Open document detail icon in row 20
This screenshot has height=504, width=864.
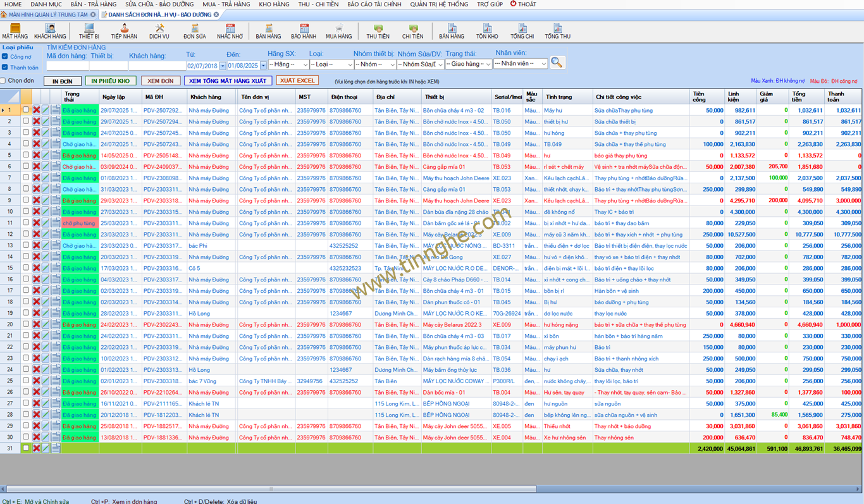[x=56, y=324]
